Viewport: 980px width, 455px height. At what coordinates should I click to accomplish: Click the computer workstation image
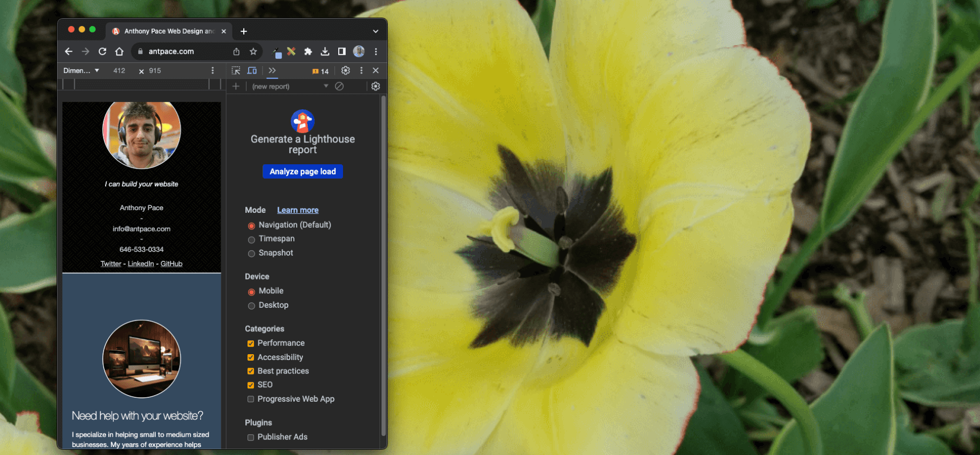point(141,359)
